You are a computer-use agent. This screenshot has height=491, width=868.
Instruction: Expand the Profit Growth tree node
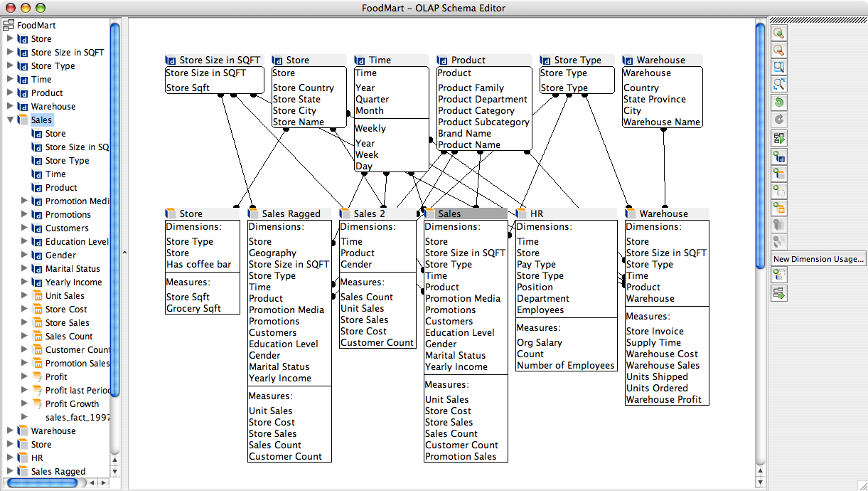24,404
